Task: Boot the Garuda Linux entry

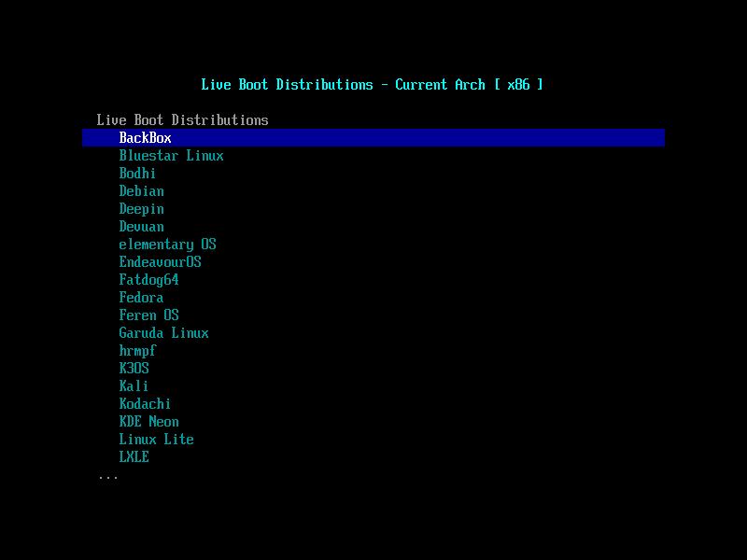Action: pos(162,332)
